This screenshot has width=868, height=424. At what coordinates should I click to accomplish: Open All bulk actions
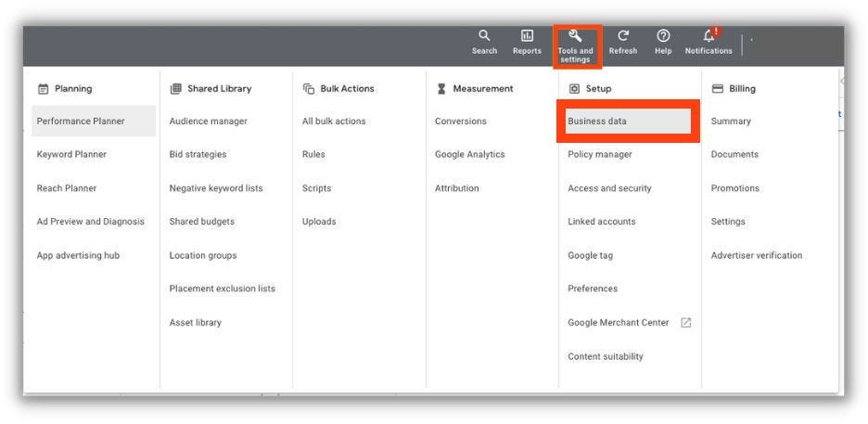(x=334, y=122)
